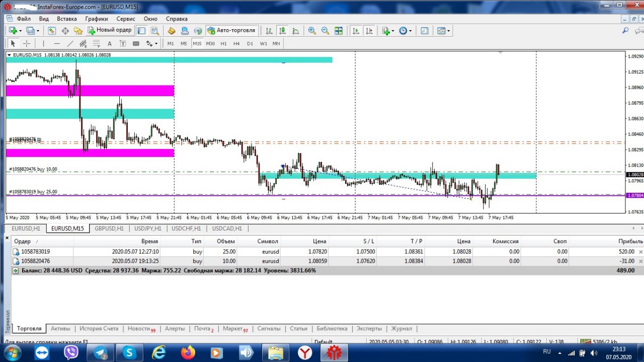Click Новый ордер button
Image resolution: width=644 pixels, height=362 pixels.
coord(110,30)
